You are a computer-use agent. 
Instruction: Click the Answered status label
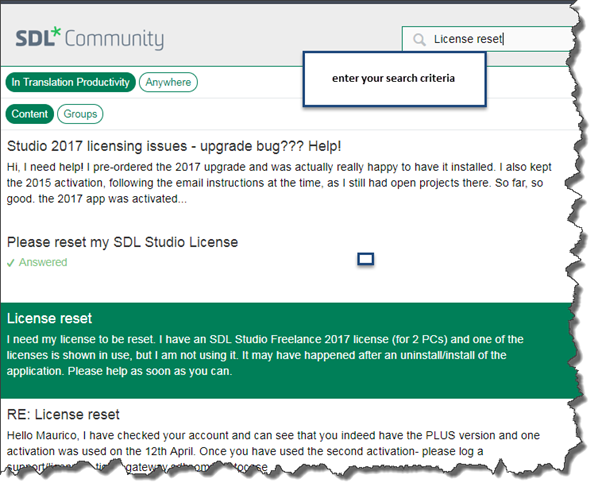(x=43, y=262)
